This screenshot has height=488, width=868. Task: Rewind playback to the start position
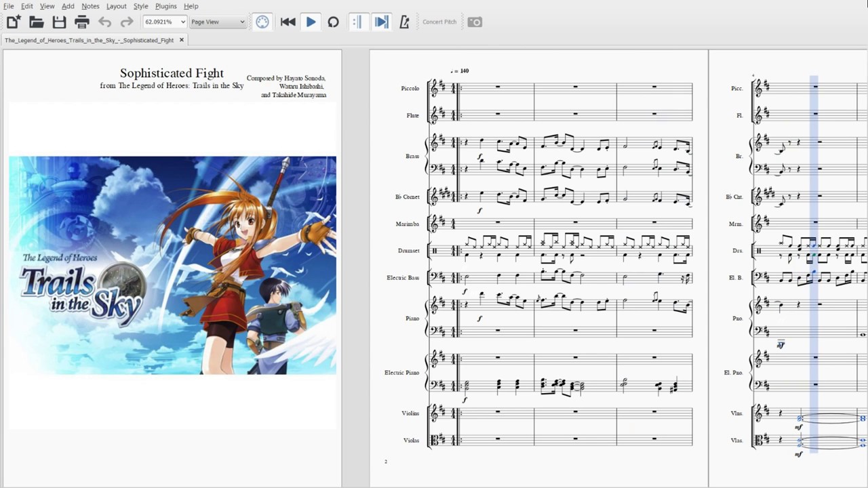pyautogui.click(x=288, y=22)
